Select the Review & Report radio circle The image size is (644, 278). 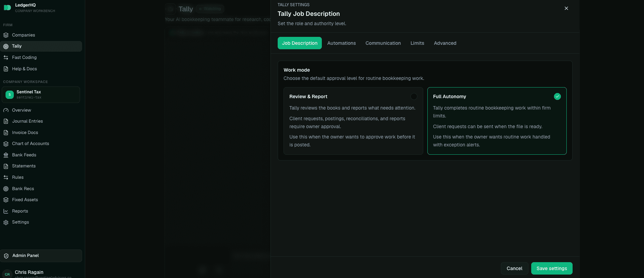point(414,96)
